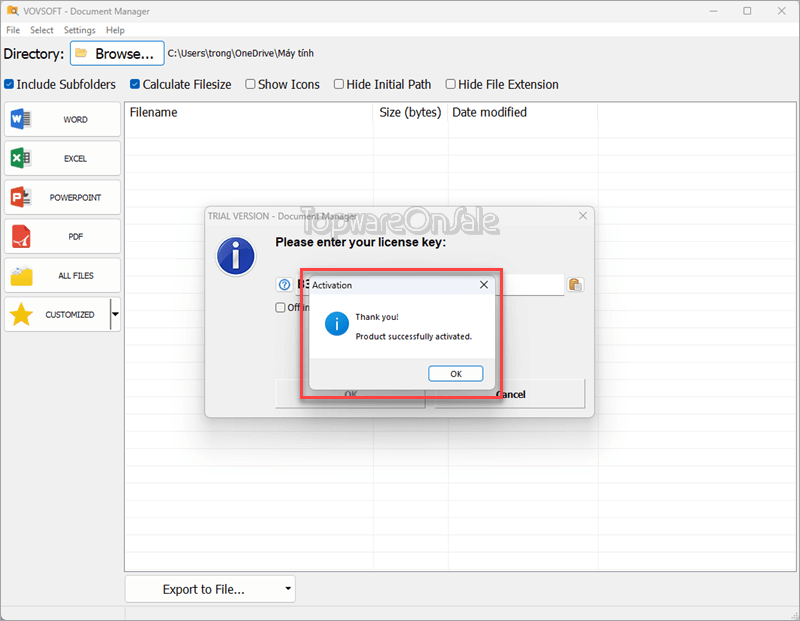
Task: Sort by Size (bytes) column header
Action: pyautogui.click(x=410, y=112)
